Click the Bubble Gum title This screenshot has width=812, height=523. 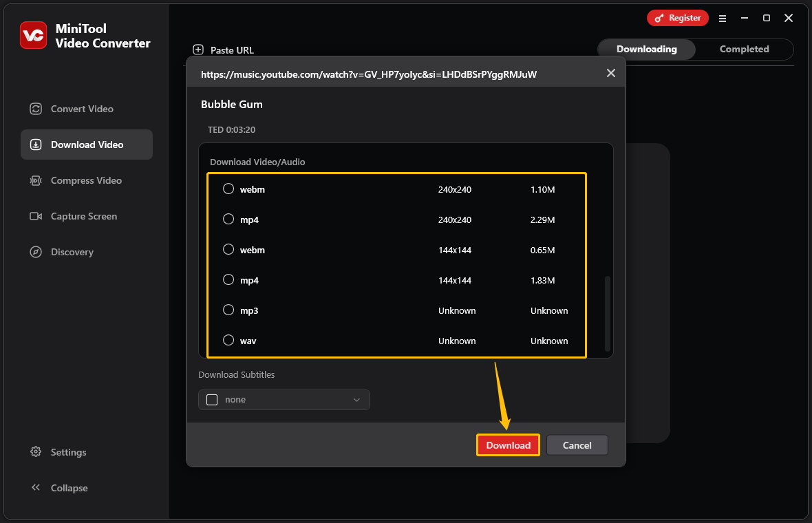point(231,104)
